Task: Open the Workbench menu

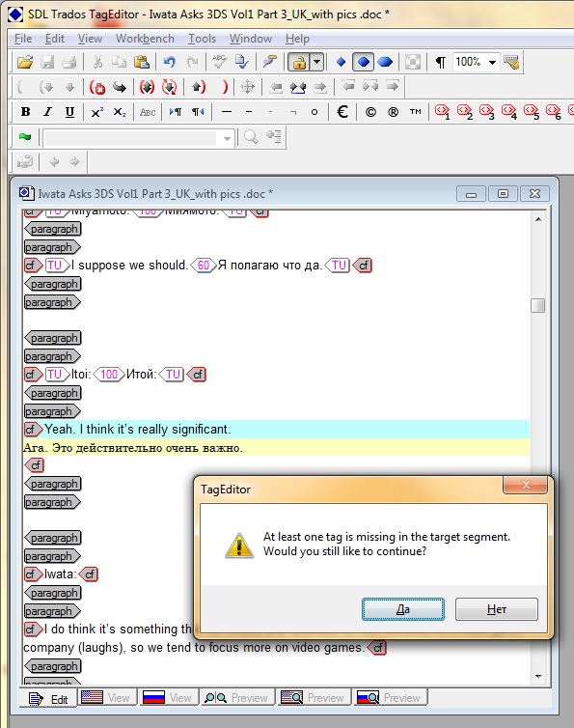Action: point(145,39)
